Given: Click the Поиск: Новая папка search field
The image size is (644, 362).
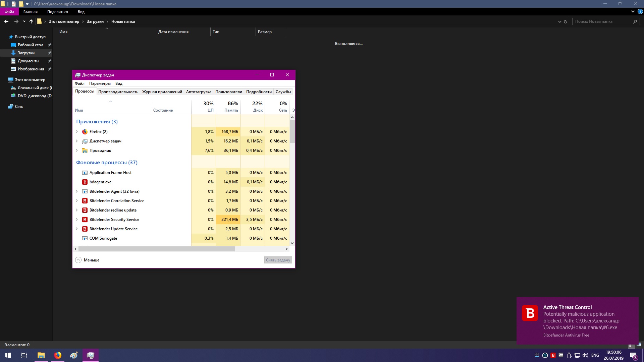Looking at the screenshot, I should 602,21.
